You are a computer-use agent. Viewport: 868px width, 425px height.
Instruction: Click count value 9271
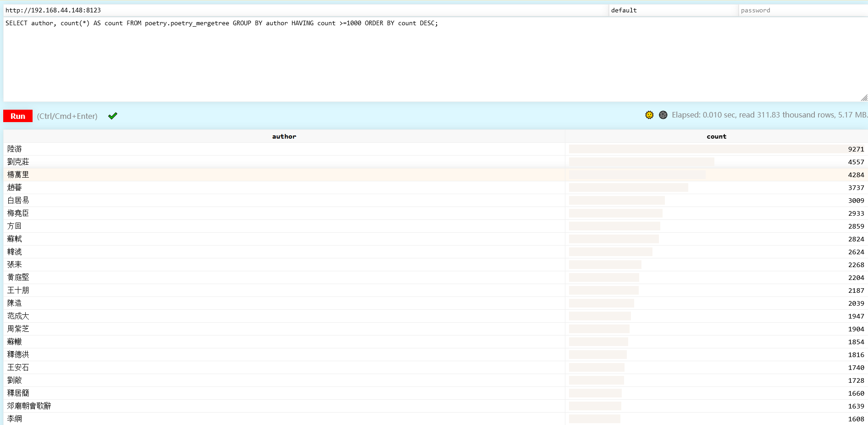click(x=856, y=149)
